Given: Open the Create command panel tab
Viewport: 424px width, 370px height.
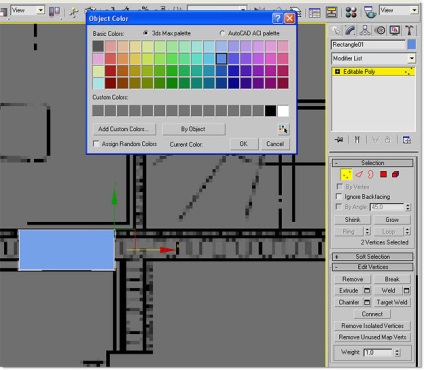Looking at the screenshot, I should pos(336,31).
